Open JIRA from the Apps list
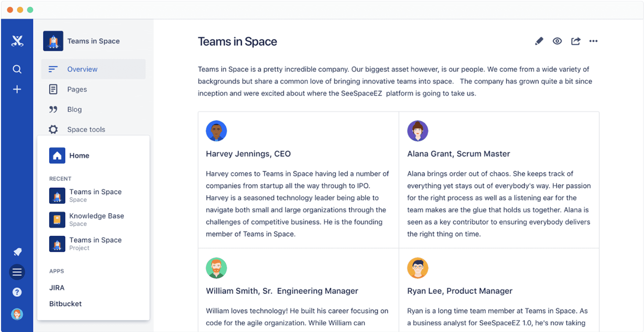644x332 pixels. tap(57, 287)
